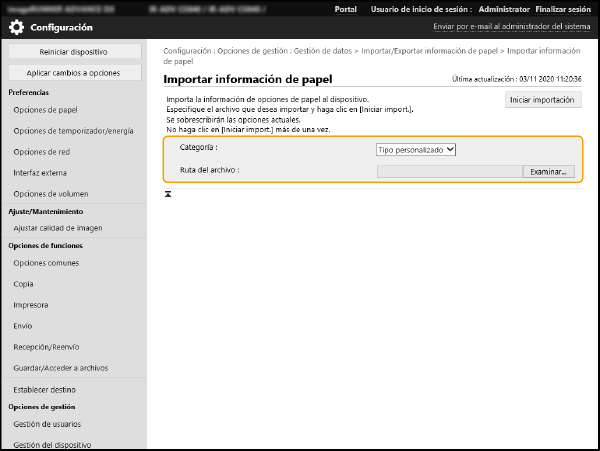This screenshot has width=600, height=451.
Task: Click the Finalizar sesión link
Action: pos(564,9)
